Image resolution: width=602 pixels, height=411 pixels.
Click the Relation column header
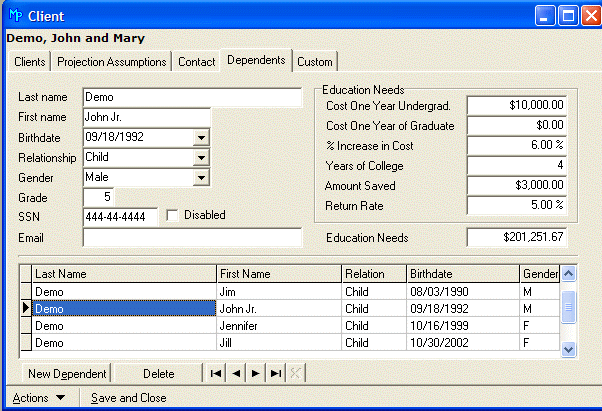tap(374, 274)
